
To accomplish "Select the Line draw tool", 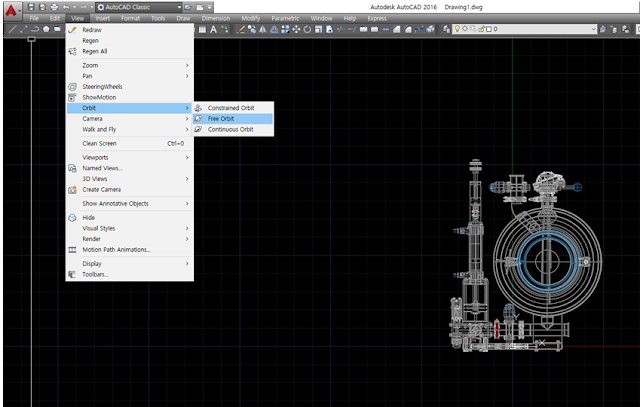I will point(12,29).
